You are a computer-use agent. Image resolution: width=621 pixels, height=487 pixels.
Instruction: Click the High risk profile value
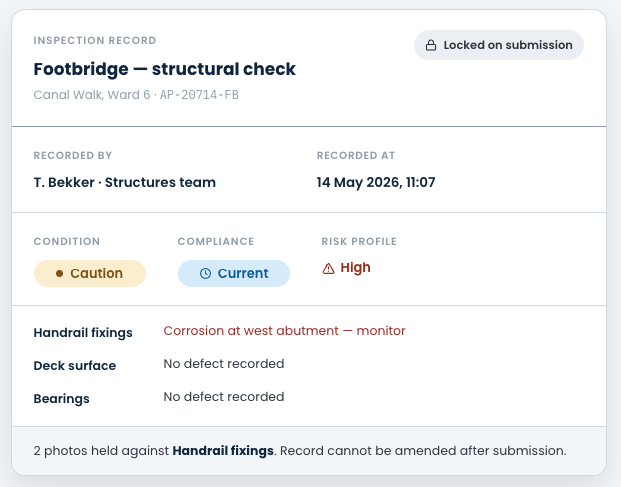355,268
